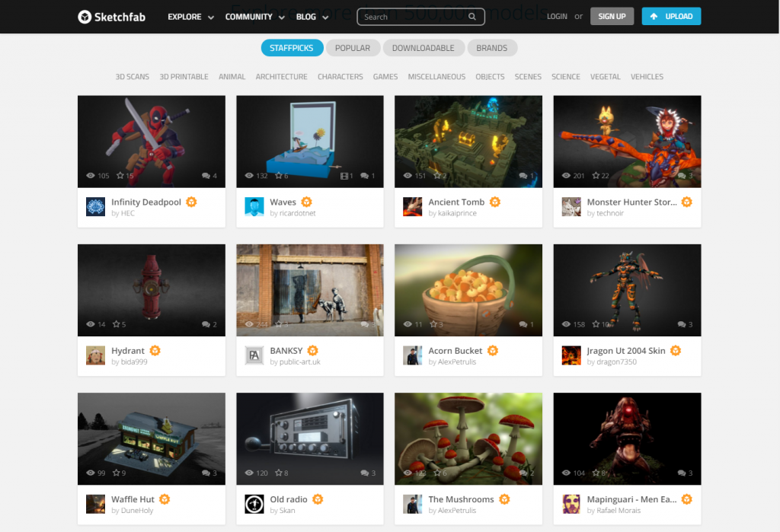
Task: Switch to the DOWNLOADABLE tab
Action: (424, 48)
